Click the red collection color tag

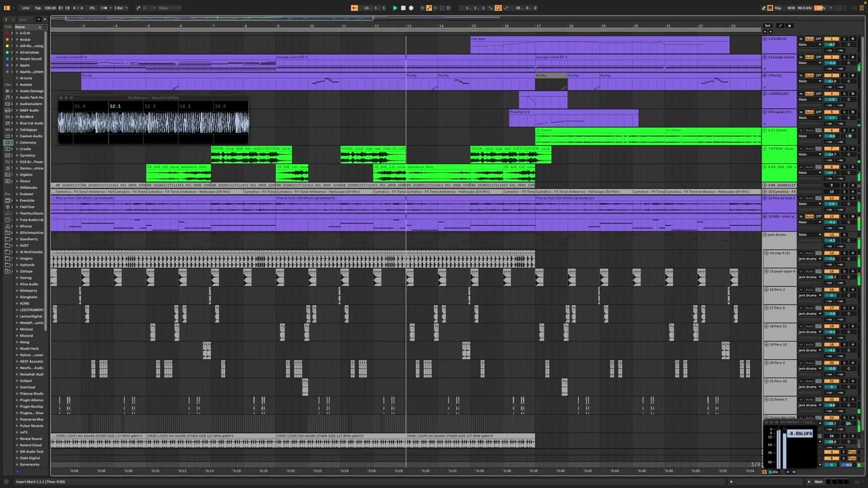tap(8, 33)
